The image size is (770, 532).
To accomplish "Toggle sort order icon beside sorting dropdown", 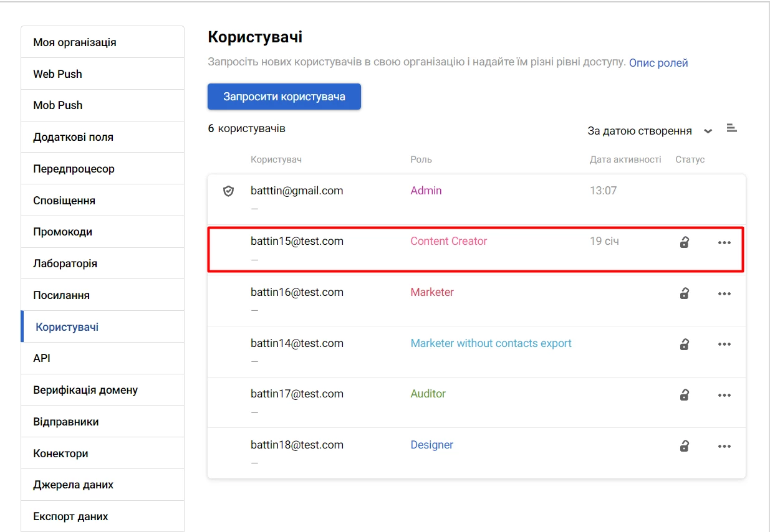I will pyautogui.click(x=732, y=129).
